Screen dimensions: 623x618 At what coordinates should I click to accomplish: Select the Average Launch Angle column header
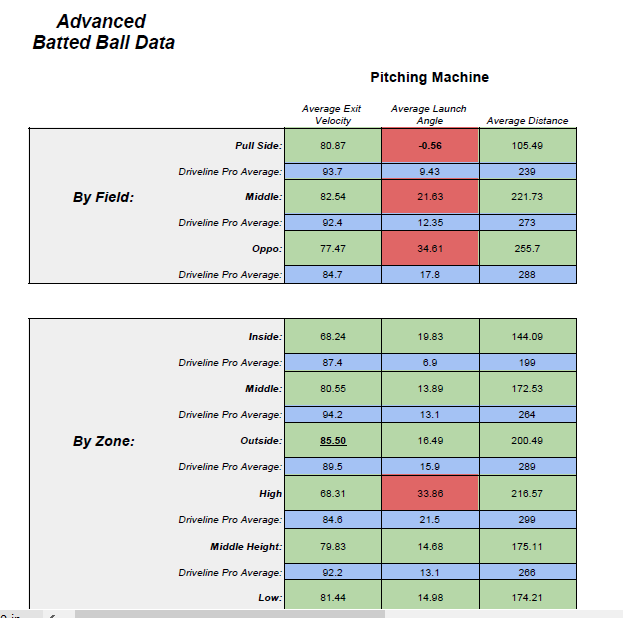point(429,114)
